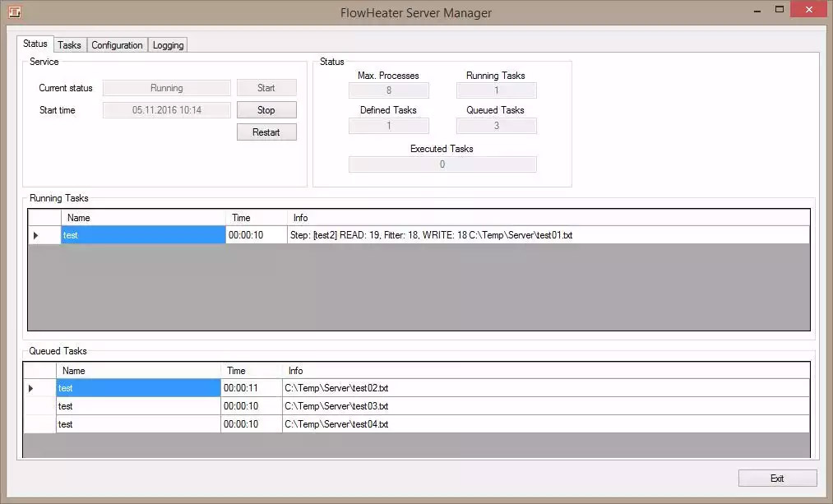This screenshot has width=833, height=504.
Task: Click the Queued Tasks count field
Action: 496,126
